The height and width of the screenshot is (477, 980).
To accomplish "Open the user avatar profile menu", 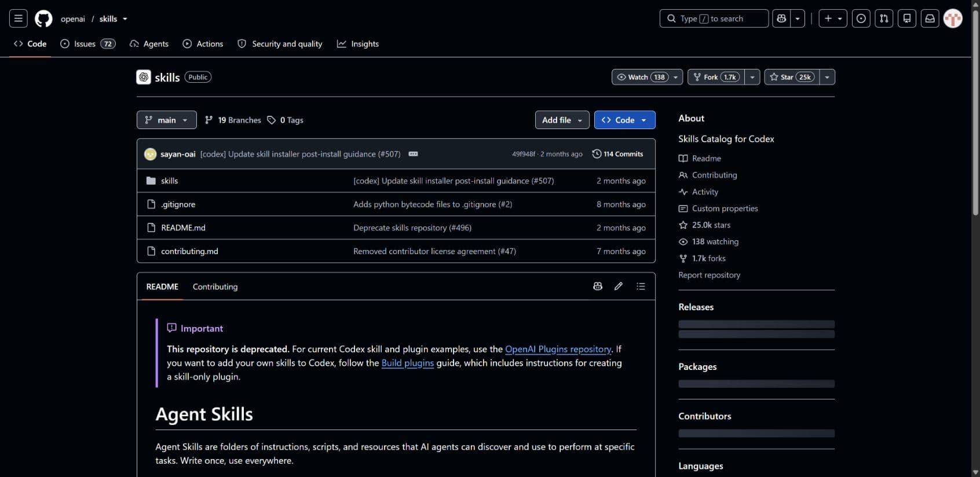I will click(x=953, y=19).
